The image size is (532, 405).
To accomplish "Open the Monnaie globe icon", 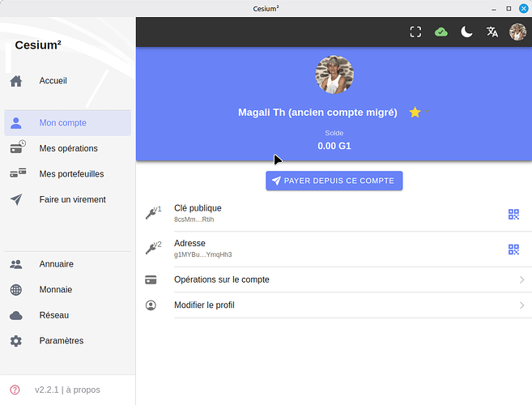I will click(x=16, y=290).
